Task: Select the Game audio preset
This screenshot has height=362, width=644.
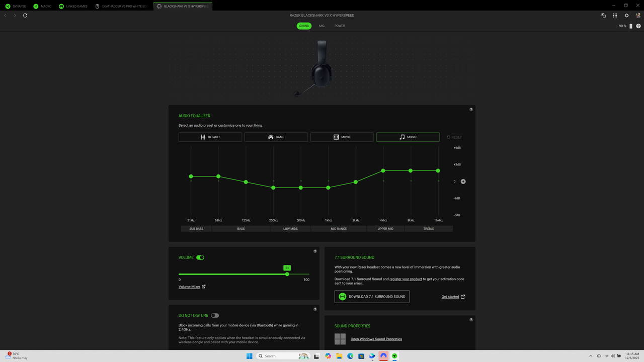Action: click(276, 137)
